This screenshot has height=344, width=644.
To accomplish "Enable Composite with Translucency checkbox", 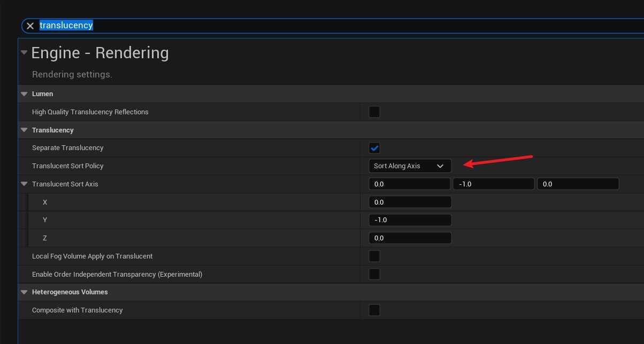I will (374, 310).
